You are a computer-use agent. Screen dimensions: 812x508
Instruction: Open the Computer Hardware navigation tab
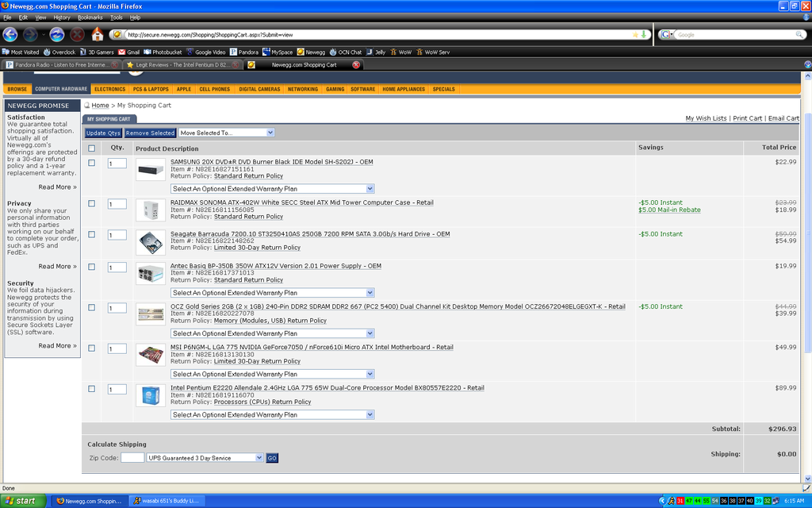click(61, 89)
